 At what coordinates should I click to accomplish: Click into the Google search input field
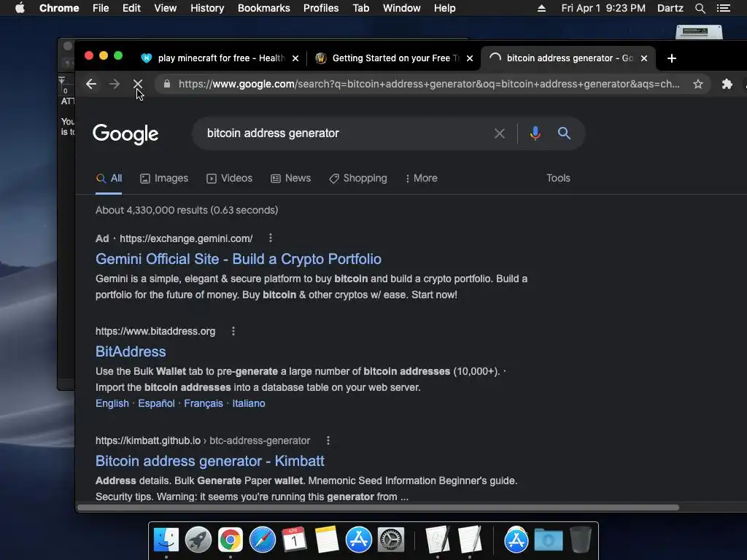[x=343, y=133]
